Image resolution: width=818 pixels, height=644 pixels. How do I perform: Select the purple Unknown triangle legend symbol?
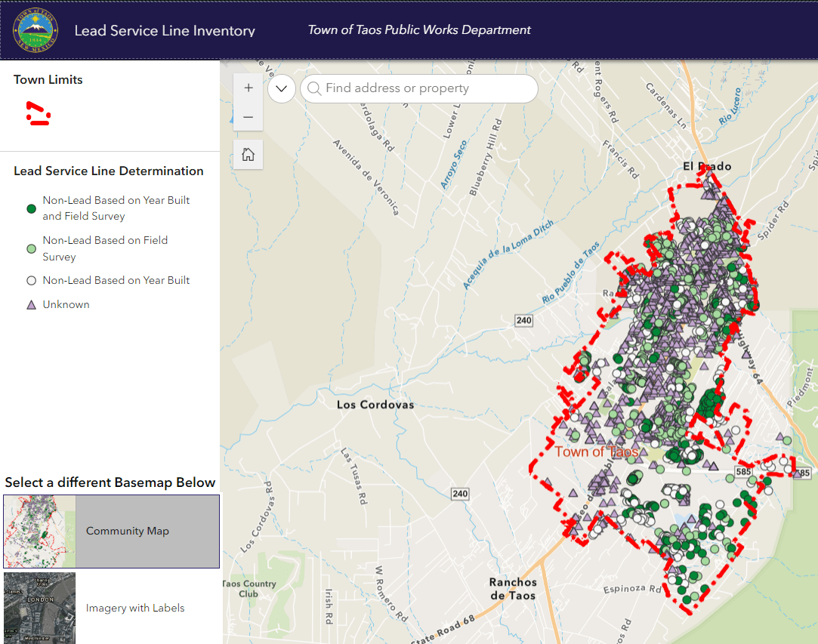(30, 304)
